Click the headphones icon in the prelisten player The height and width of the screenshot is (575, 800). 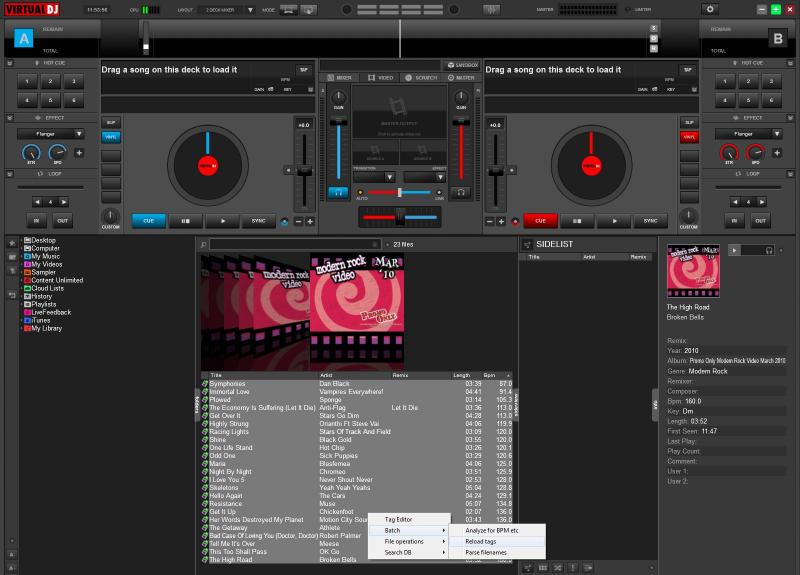click(x=769, y=250)
